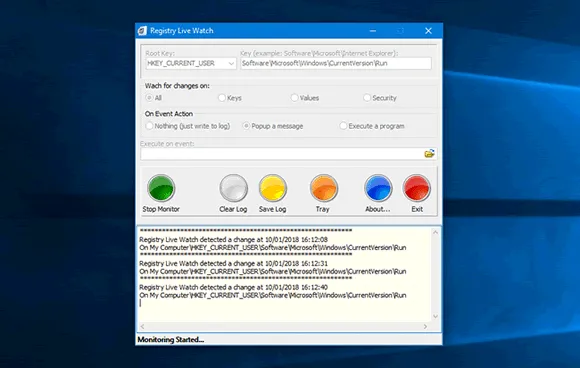Click log horizontal scroll right arrow
The height and width of the screenshot is (368, 580).
(x=425, y=326)
